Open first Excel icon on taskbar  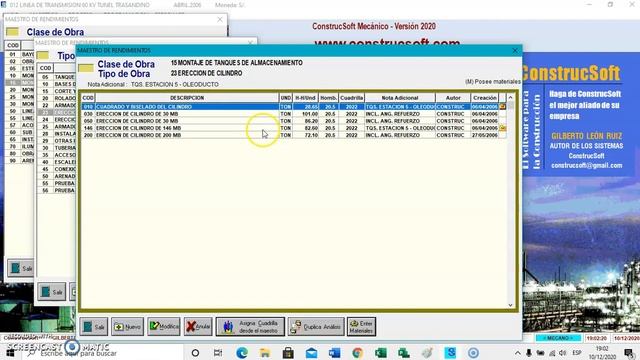(381, 353)
